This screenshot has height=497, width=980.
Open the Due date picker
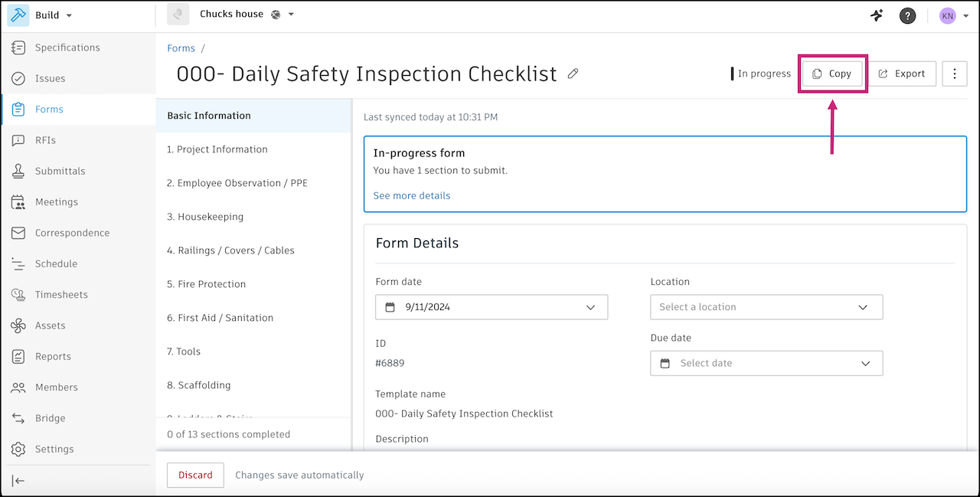[766, 363]
